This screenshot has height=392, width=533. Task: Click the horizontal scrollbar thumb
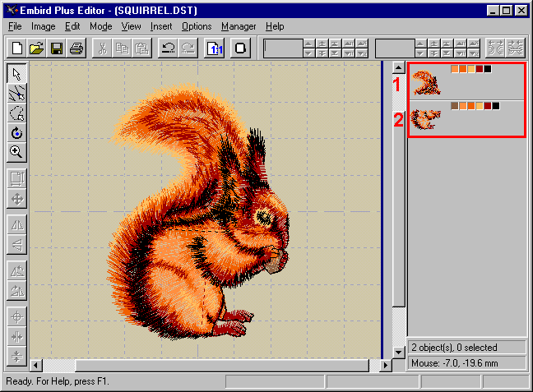(x=222, y=365)
